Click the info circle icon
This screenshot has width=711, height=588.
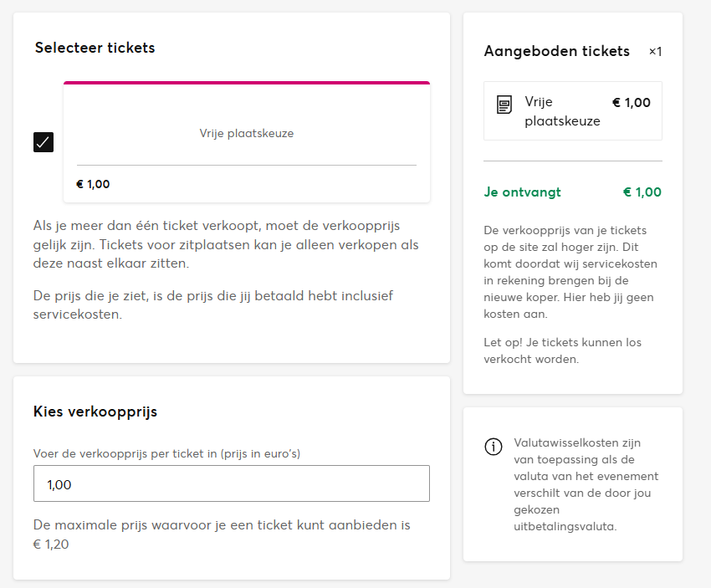tap(494, 447)
